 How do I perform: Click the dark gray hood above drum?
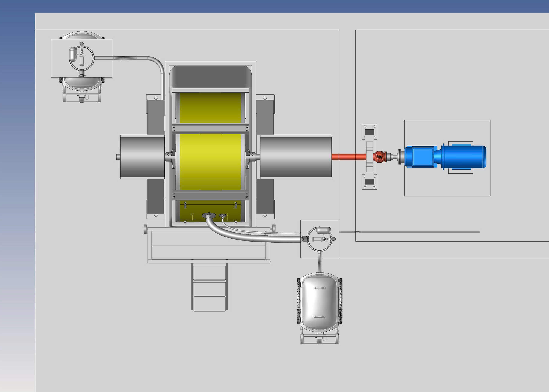210,77
